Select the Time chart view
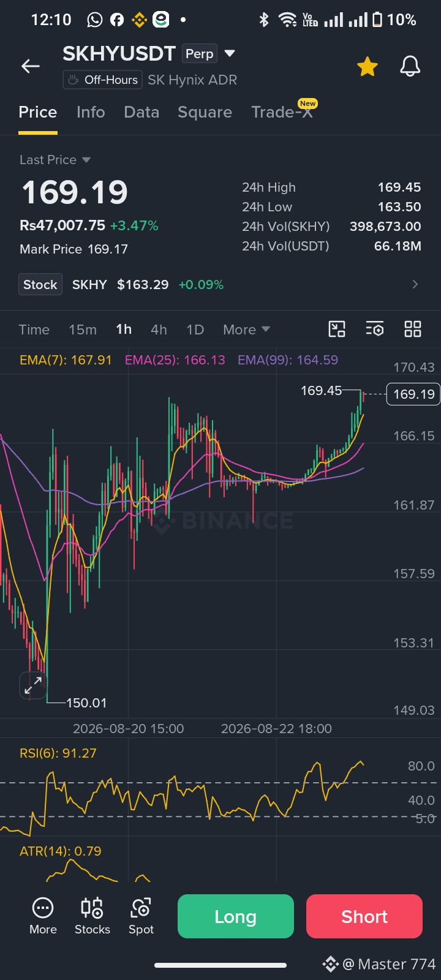 click(x=34, y=330)
